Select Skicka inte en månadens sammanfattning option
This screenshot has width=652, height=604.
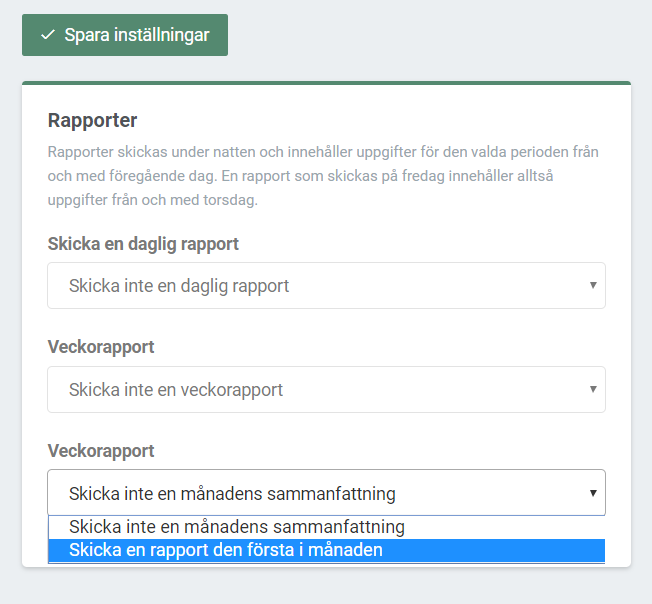coord(326,527)
